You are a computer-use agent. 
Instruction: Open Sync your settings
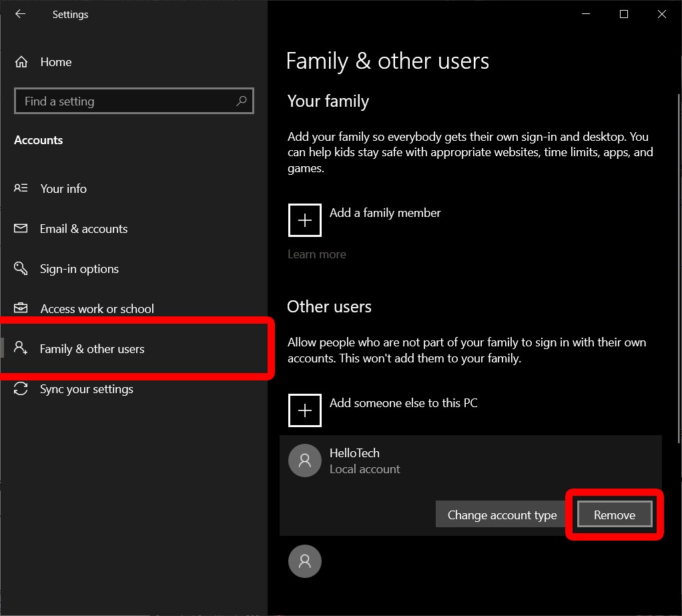click(86, 389)
